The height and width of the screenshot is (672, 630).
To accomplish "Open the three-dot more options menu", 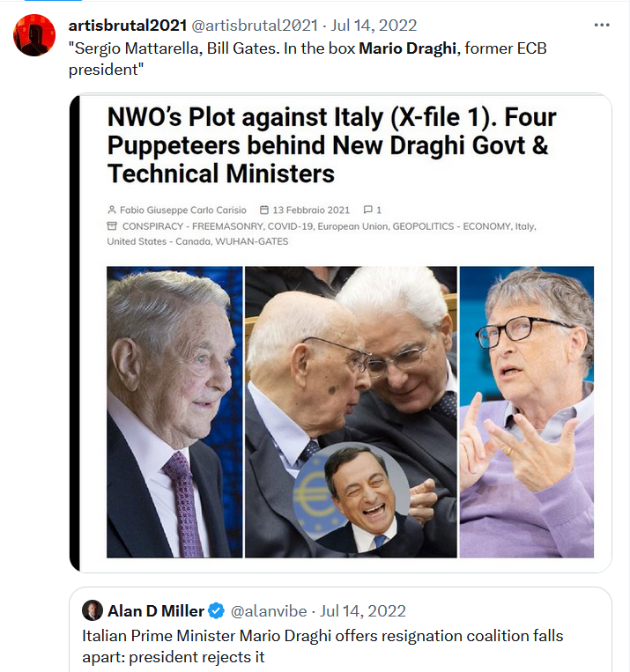I will [602, 25].
